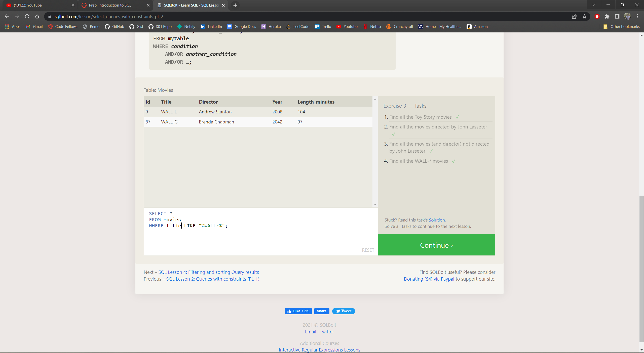Image resolution: width=644 pixels, height=353 pixels.
Task: Open the Home - My Healthe bookmark
Action: coord(440,26)
